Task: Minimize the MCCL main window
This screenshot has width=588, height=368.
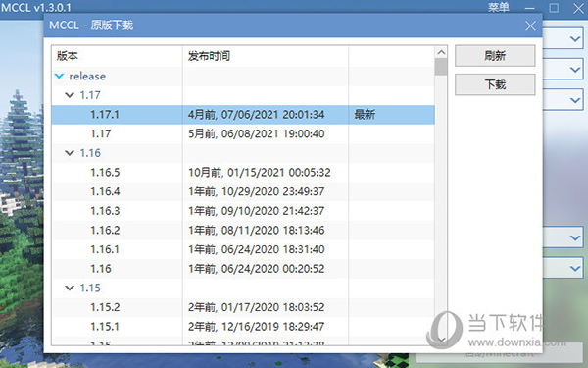Action: pyautogui.click(x=530, y=8)
